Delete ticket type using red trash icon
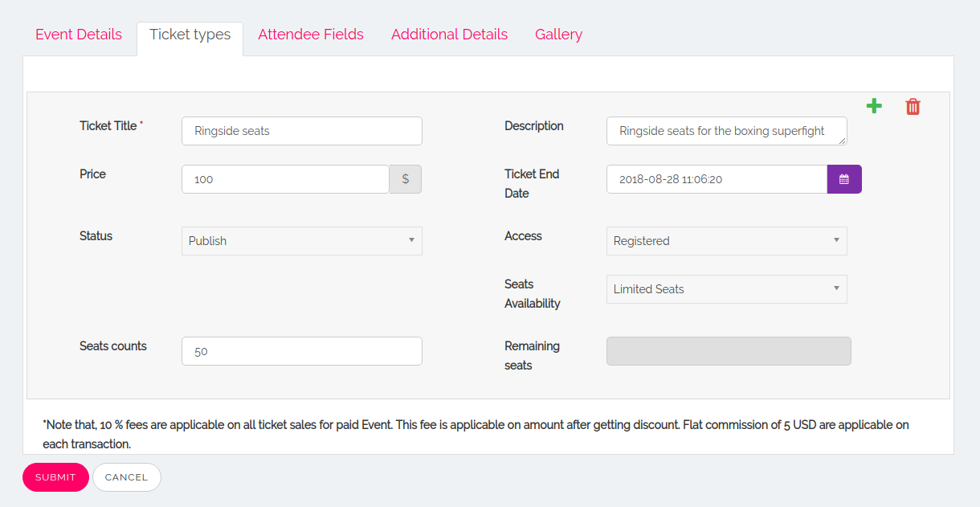Screen dimensions: 980x507 click(x=913, y=106)
